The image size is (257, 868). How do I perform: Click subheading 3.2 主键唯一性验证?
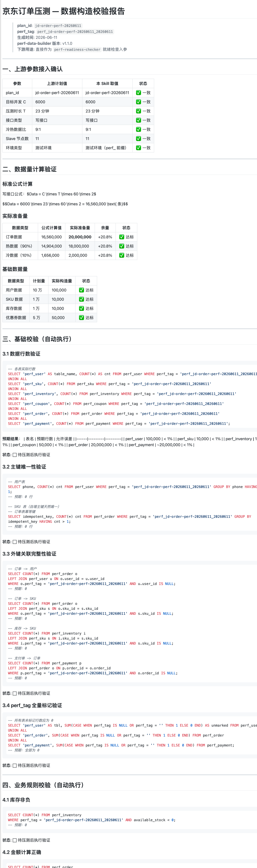(x=24, y=467)
